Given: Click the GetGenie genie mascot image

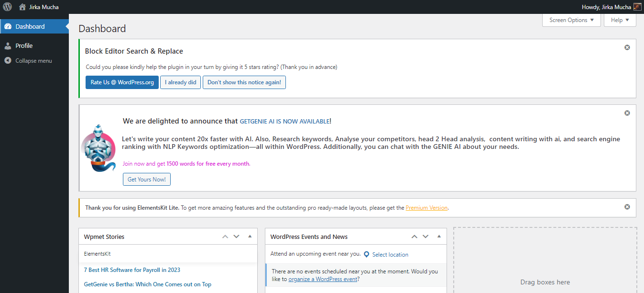Looking at the screenshot, I should tap(98, 148).
